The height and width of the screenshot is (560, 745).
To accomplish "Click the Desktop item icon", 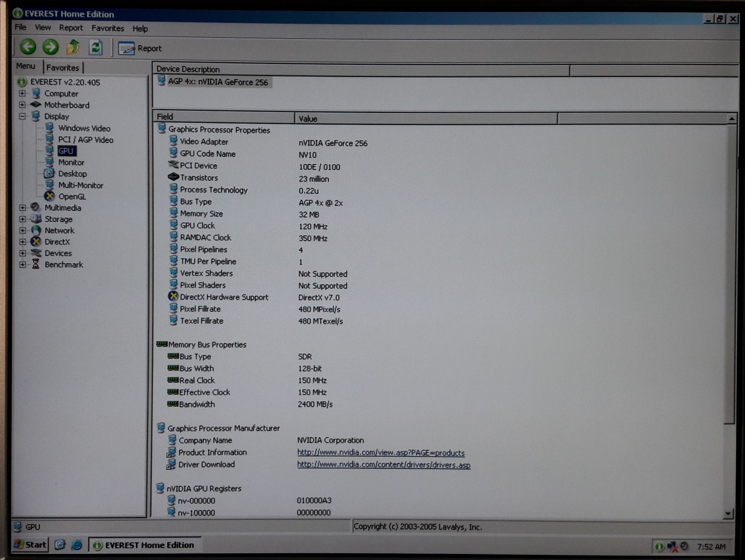I will (49, 174).
